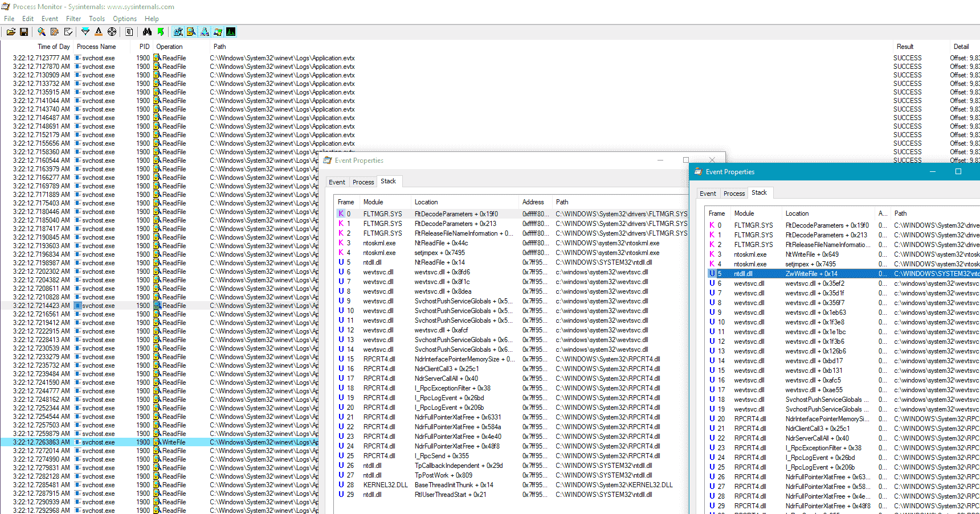The image size is (980, 514).
Task: Click the icon in the front Event Properties title bar
Action: click(699, 171)
